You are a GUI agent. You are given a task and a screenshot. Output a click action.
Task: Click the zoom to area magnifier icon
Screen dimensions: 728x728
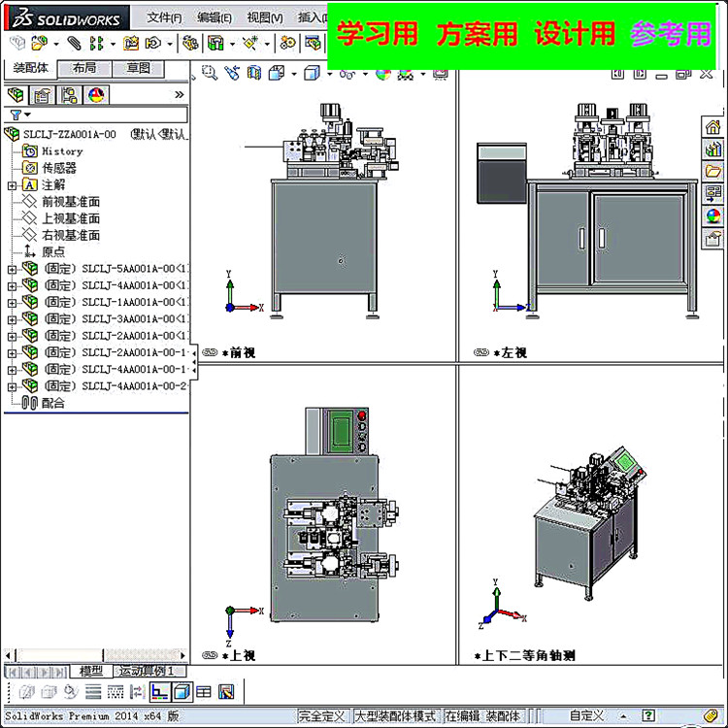click(210, 73)
